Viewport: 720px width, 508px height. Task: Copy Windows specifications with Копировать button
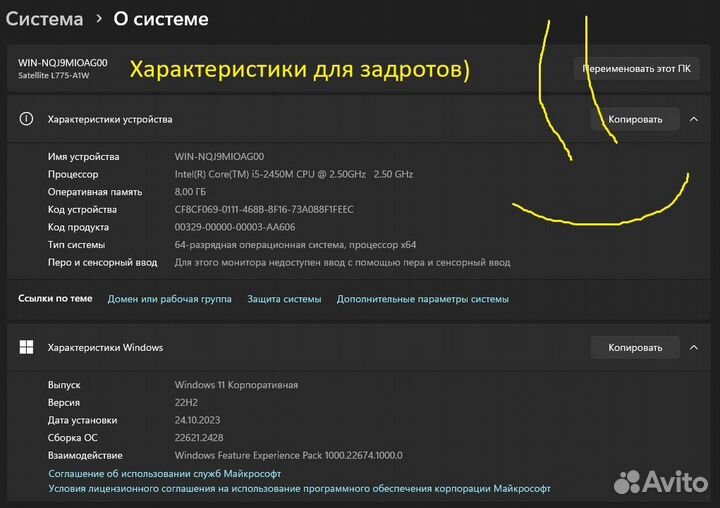635,348
